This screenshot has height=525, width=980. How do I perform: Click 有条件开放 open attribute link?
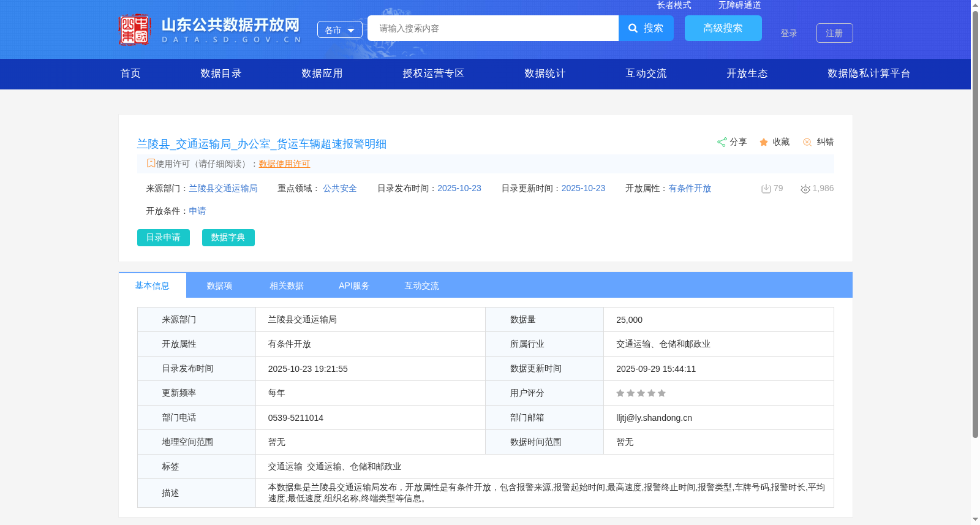point(690,189)
